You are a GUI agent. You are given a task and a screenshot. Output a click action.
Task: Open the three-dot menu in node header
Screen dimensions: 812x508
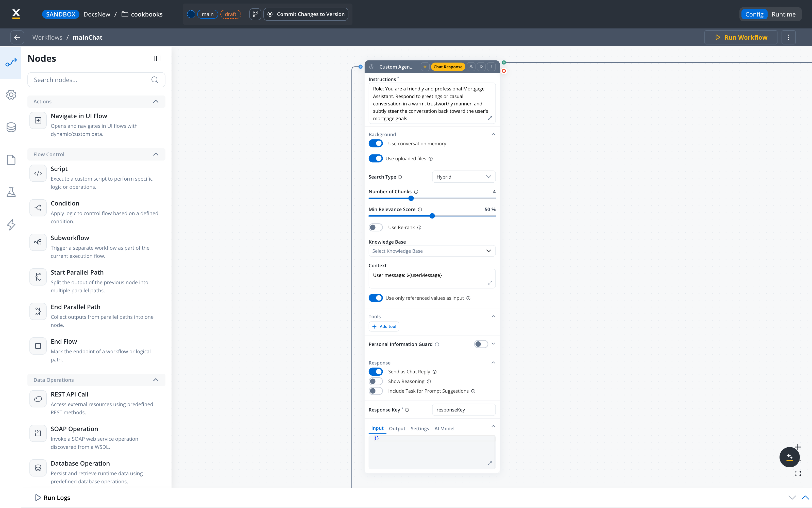491,67
